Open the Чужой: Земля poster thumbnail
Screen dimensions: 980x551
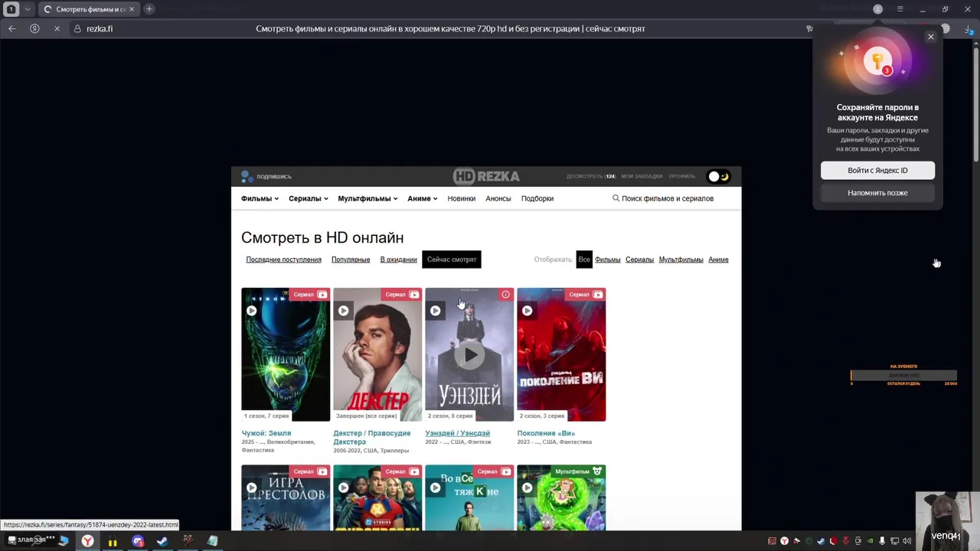pos(286,354)
